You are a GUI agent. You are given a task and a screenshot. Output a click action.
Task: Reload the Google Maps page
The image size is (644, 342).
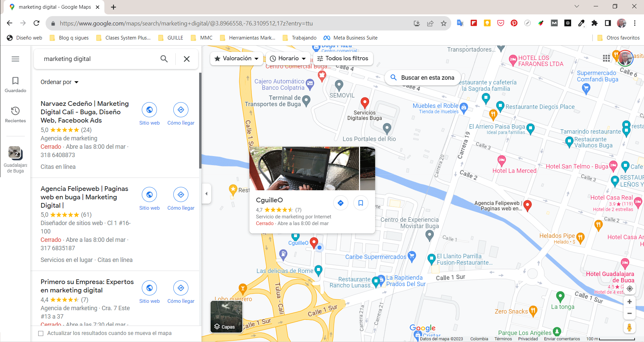pos(37,23)
